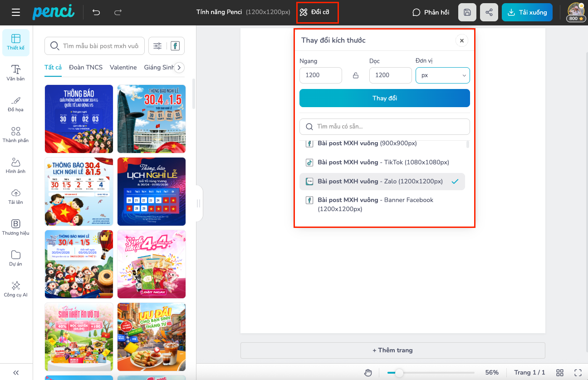Select the hand pan tool

(368, 373)
